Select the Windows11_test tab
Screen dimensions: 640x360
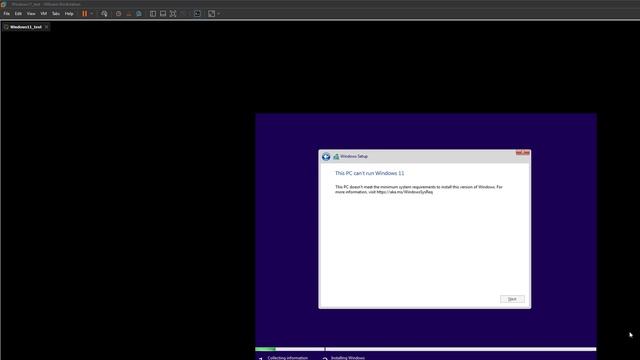[26, 27]
